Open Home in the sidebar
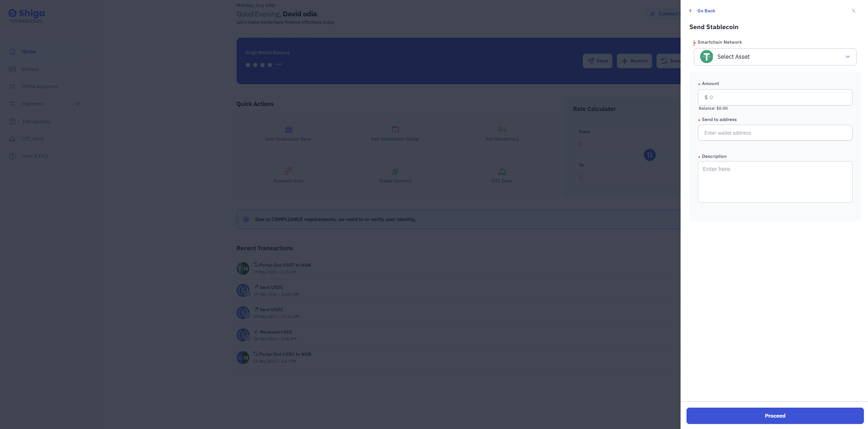Image resolution: width=868 pixels, height=429 pixels. (29, 51)
